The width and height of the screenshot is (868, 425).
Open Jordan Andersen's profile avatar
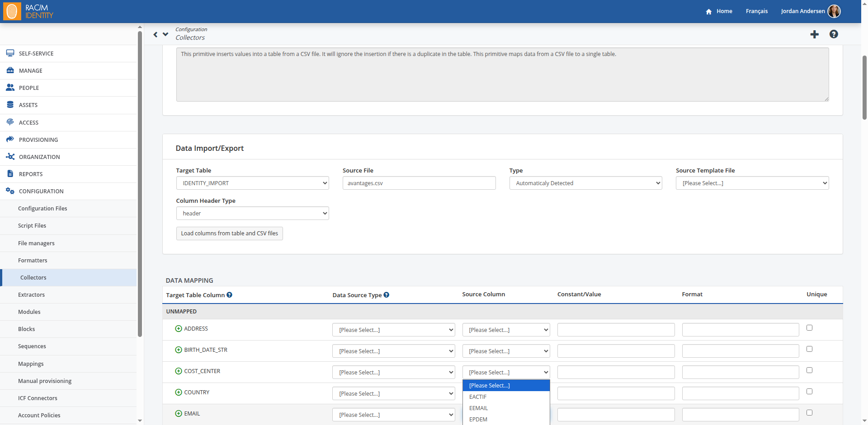[834, 11]
